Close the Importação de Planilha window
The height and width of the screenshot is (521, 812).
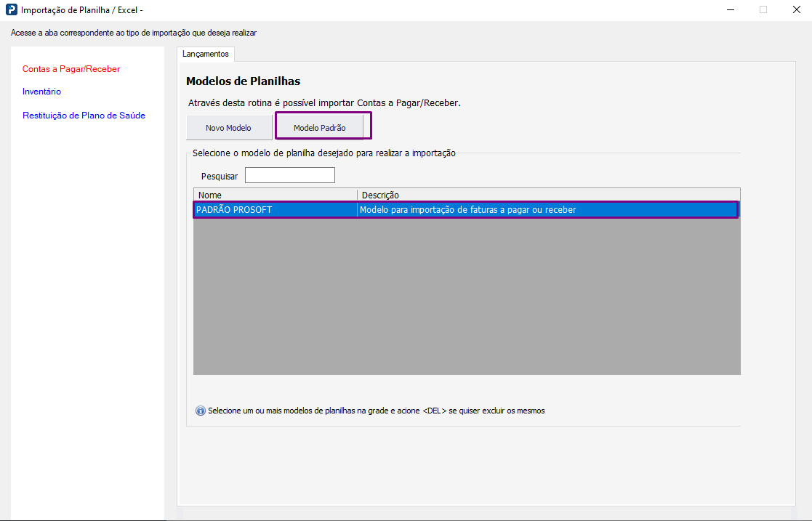pos(797,10)
